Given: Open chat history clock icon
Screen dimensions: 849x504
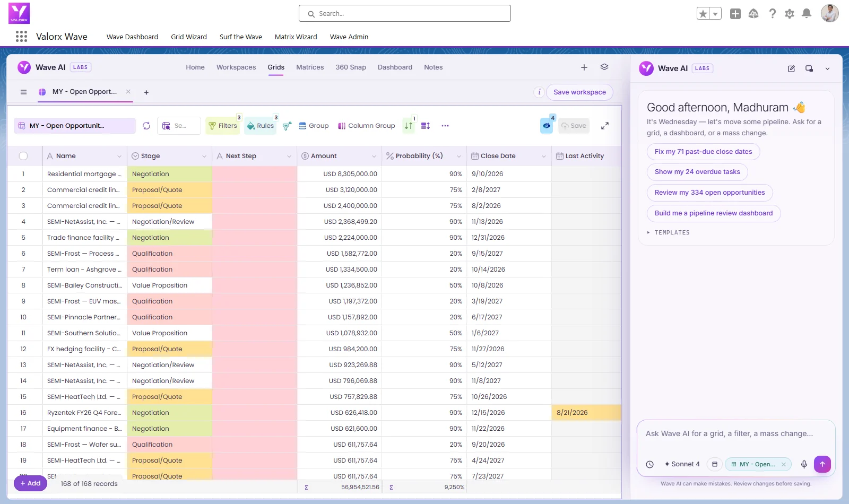Looking at the screenshot, I should tap(650, 464).
